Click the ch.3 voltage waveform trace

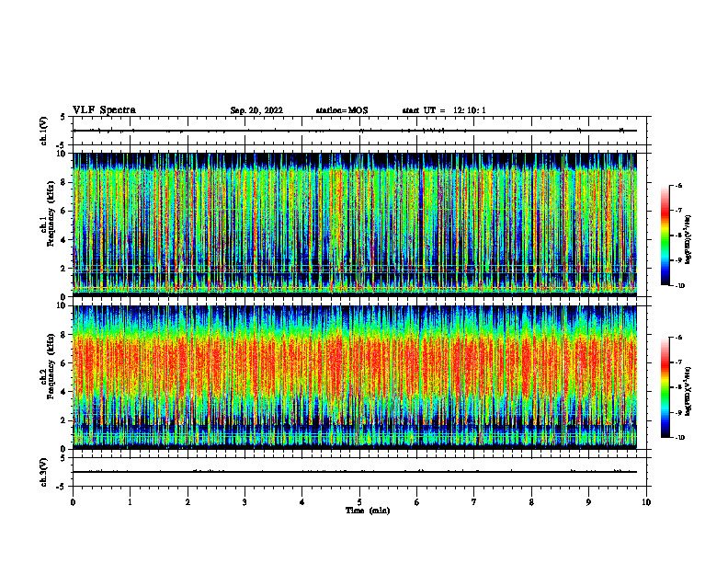[355, 472]
